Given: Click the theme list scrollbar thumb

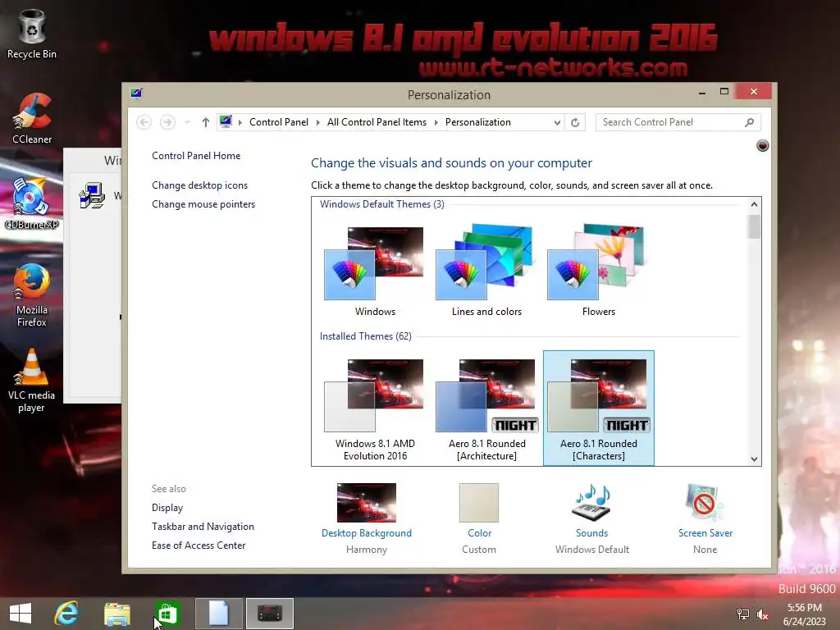Looking at the screenshot, I should (755, 226).
